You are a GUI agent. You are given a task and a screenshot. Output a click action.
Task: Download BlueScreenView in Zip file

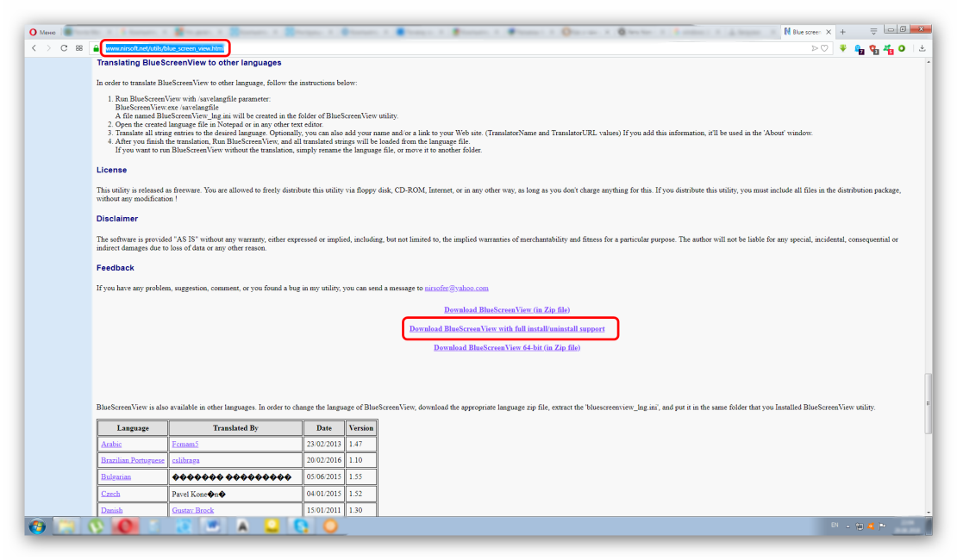pyautogui.click(x=507, y=310)
